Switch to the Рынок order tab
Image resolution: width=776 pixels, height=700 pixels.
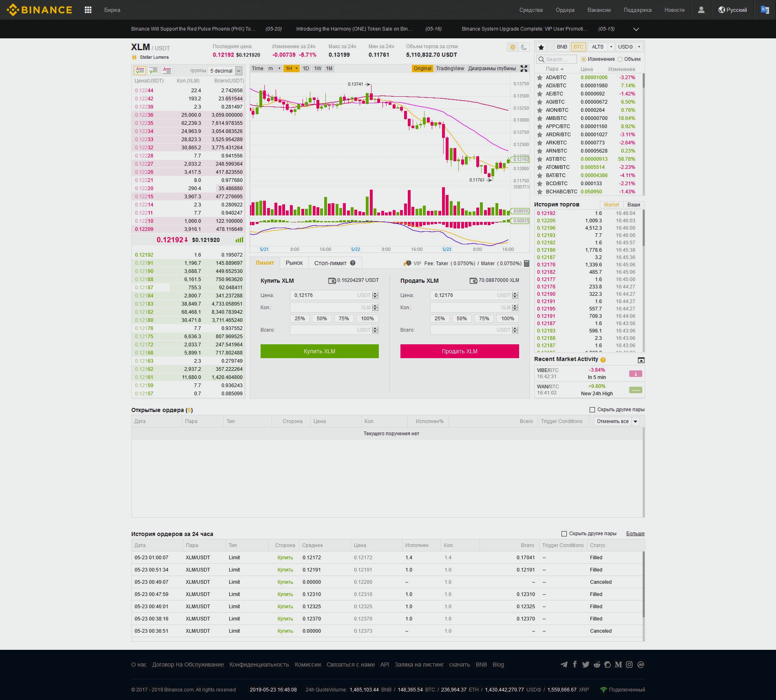(x=294, y=263)
